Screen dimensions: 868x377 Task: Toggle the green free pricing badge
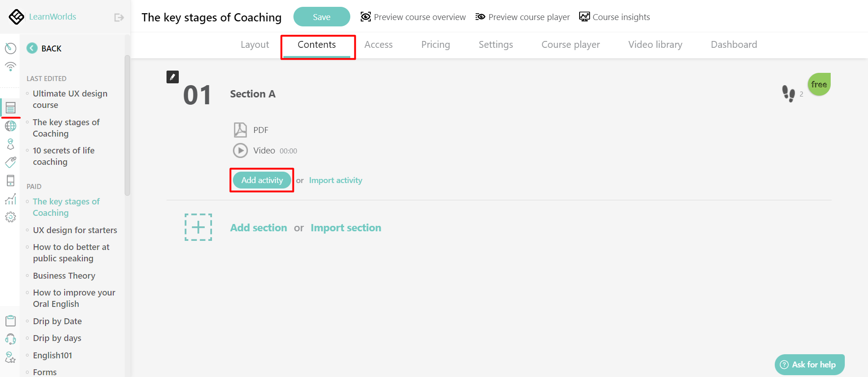click(818, 84)
